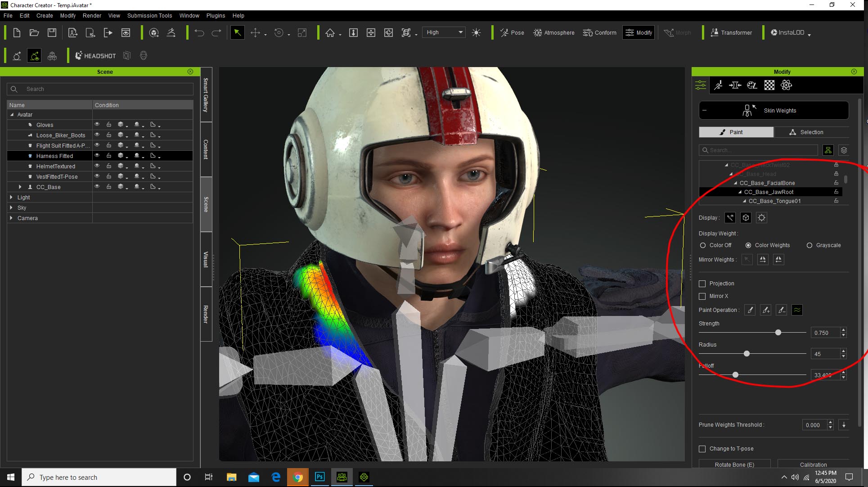This screenshot has height=487, width=868.
Task: Click the Scene search field
Action: [100, 89]
